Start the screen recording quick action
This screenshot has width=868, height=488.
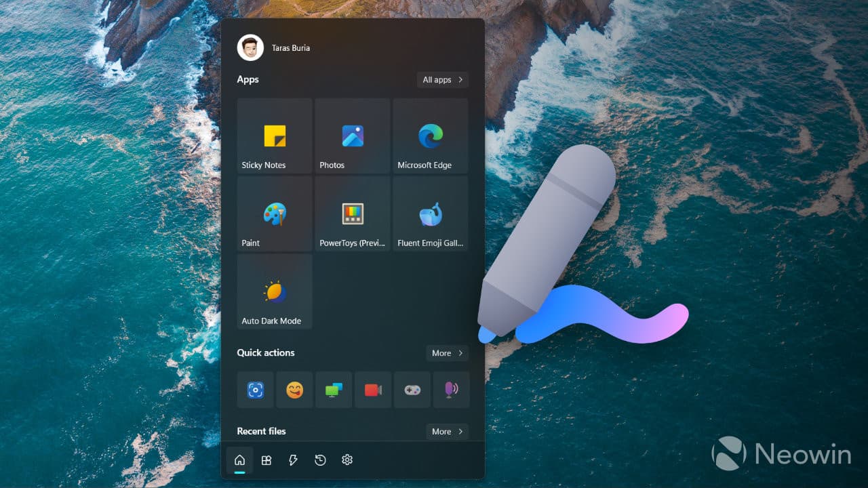coord(373,390)
